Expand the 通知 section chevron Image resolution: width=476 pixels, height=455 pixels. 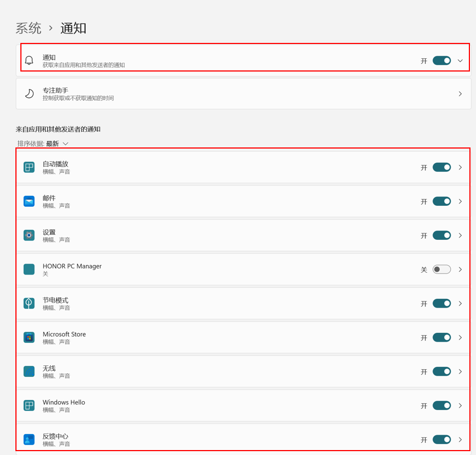pos(460,61)
